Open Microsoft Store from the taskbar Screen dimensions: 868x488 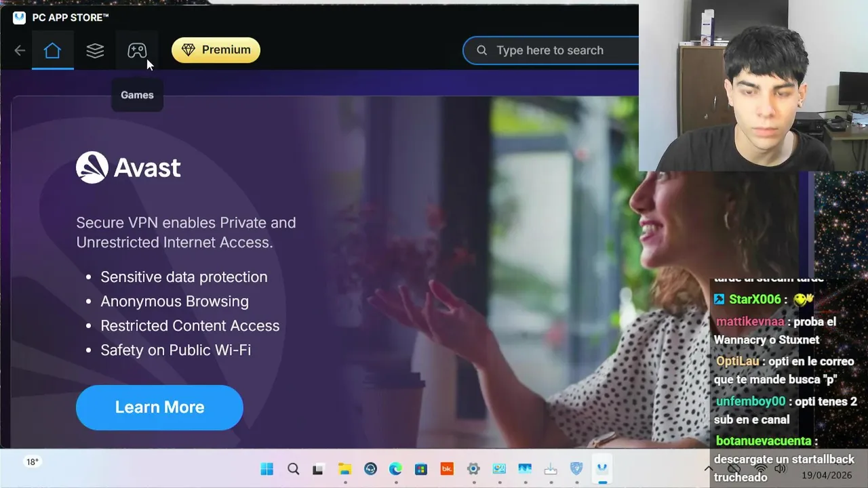(421, 469)
